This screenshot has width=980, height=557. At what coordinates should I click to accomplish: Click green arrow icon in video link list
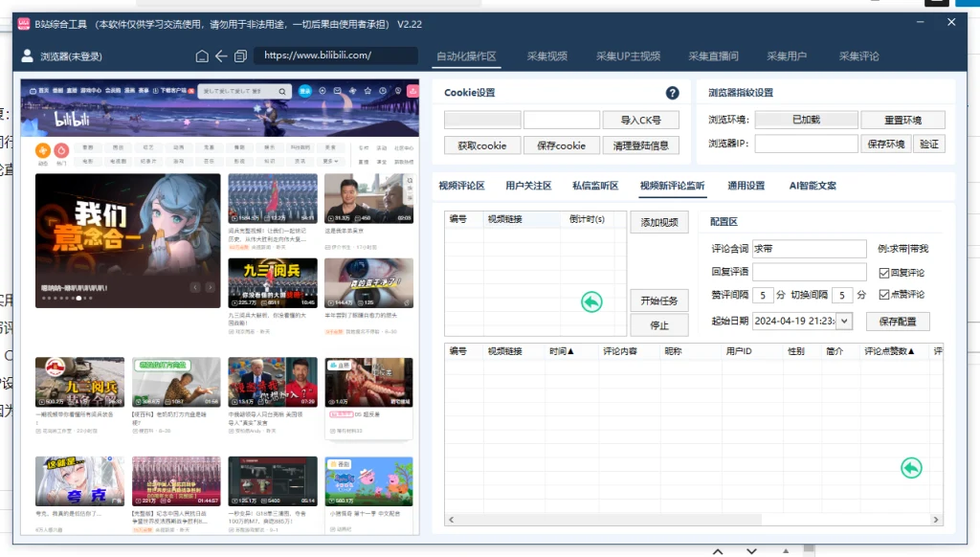tap(591, 301)
